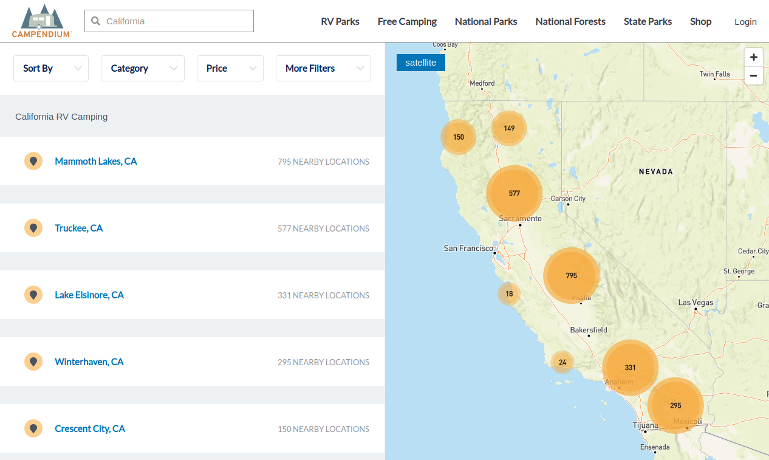Open Crescent City, CA link

coord(90,429)
